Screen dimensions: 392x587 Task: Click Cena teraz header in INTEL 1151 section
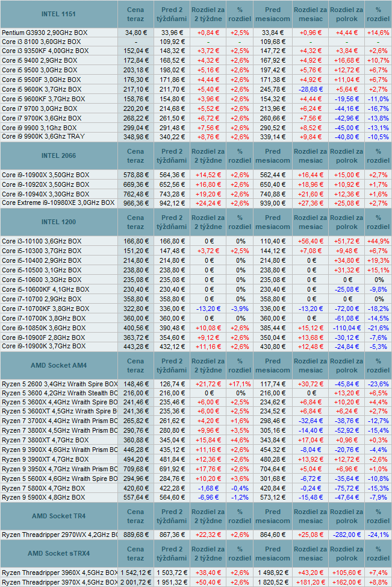pyautogui.click(x=135, y=14)
